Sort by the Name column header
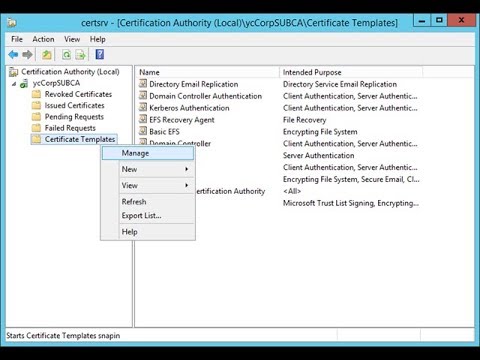 click(x=208, y=72)
